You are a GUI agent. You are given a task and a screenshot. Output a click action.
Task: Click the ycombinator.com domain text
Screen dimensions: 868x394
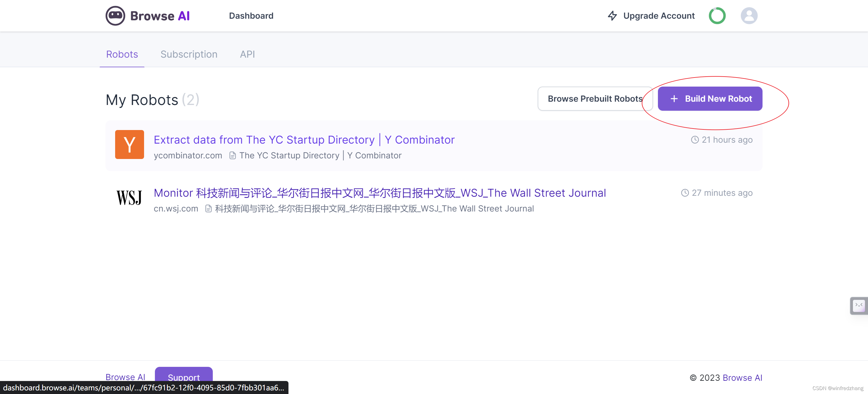click(188, 155)
